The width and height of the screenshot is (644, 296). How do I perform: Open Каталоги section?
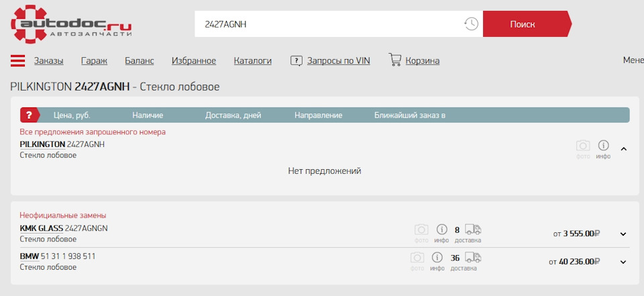pos(253,61)
